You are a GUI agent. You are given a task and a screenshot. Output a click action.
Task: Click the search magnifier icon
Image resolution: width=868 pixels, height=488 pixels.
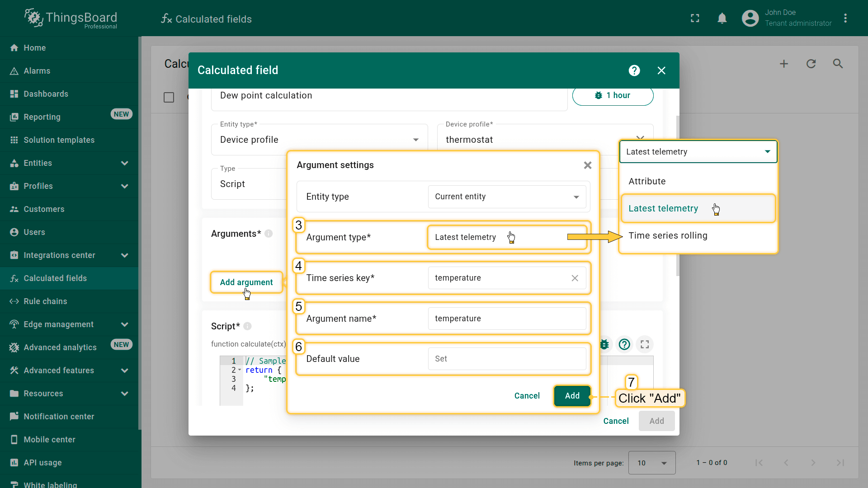(x=838, y=64)
